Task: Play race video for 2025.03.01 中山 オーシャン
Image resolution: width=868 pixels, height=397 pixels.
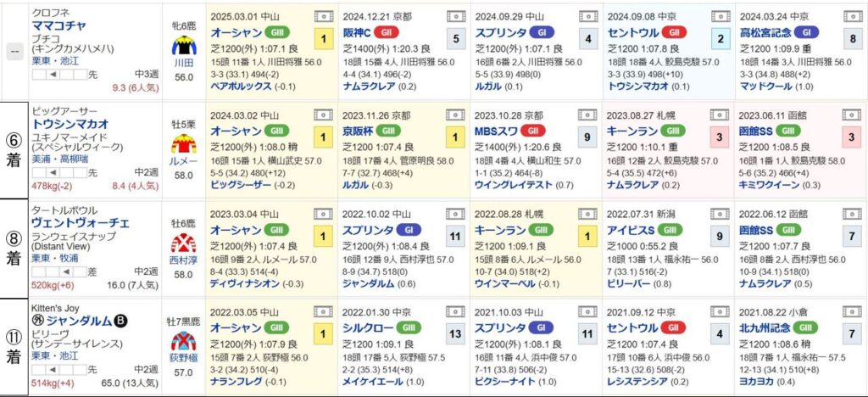Action: pos(323,16)
